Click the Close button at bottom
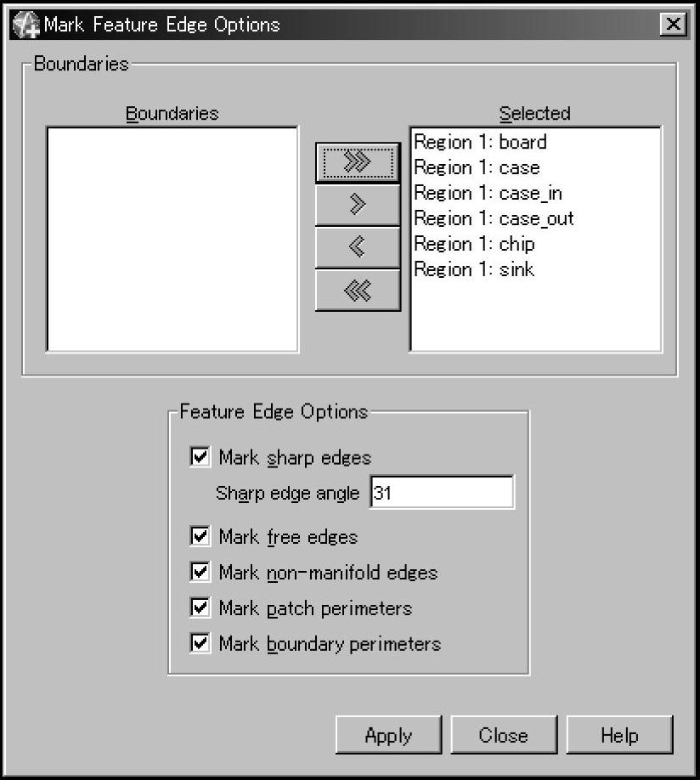The width and height of the screenshot is (700, 780). (x=503, y=735)
